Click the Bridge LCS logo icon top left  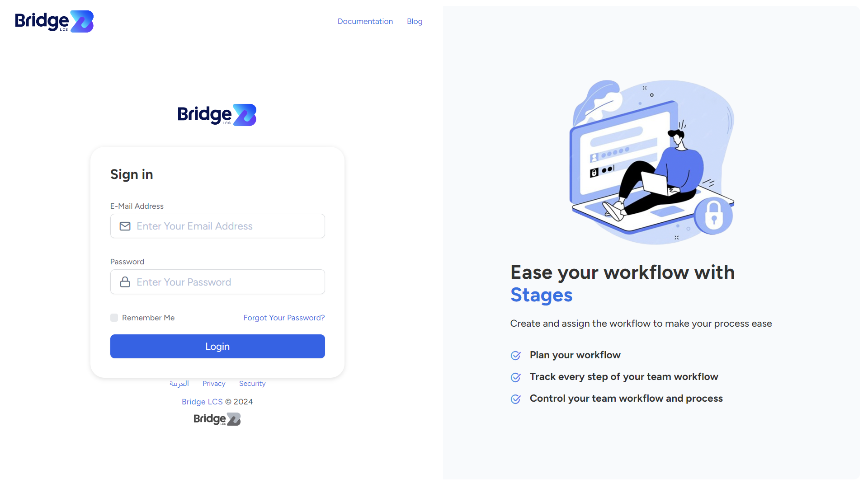click(54, 21)
